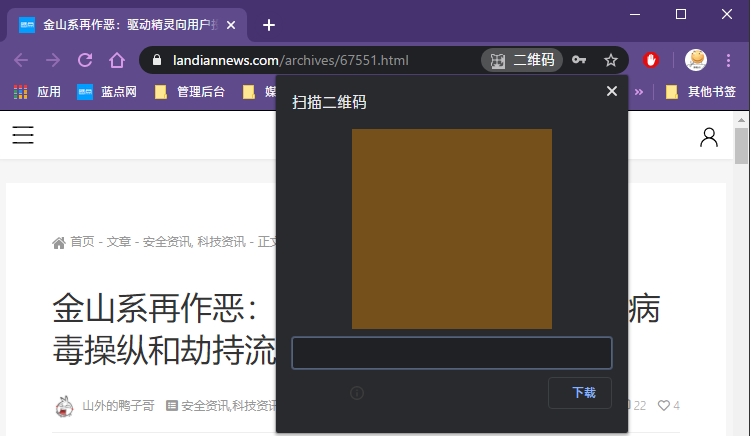Reload the current page
Viewport: 753px width, 436px height.
point(85,60)
